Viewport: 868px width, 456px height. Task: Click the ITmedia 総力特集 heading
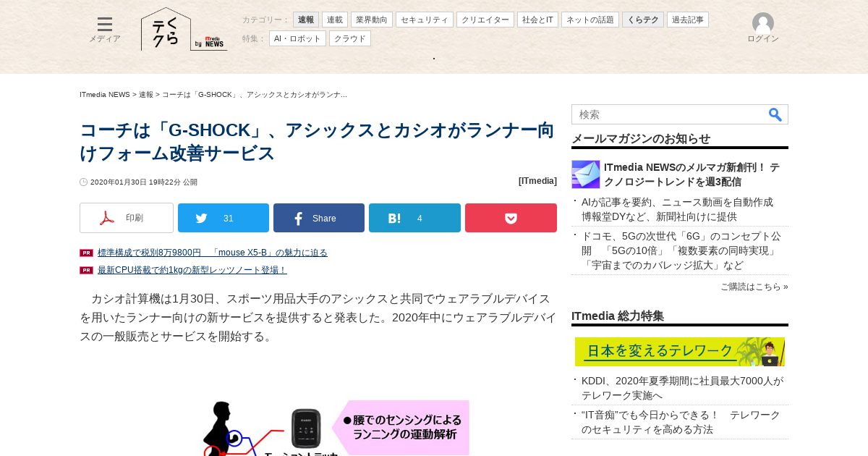point(618,316)
